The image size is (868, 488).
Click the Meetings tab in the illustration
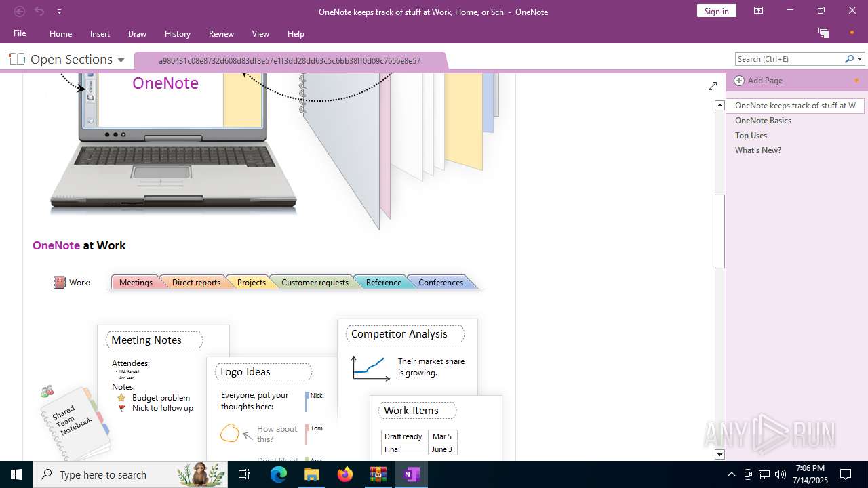[x=136, y=283]
